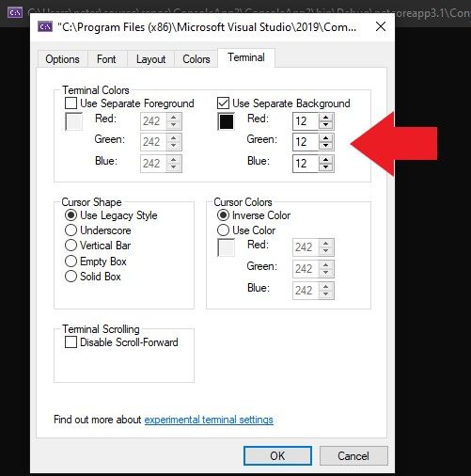This screenshot has height=476, width=471.
Task: Click the foreground Red value field
Action: point(153,121)
